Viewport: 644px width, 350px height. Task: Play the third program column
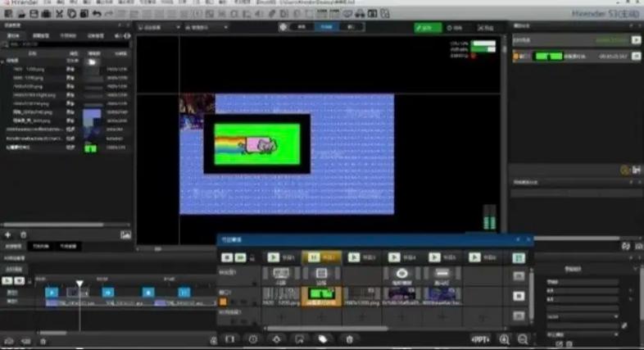tap(354, 257)
